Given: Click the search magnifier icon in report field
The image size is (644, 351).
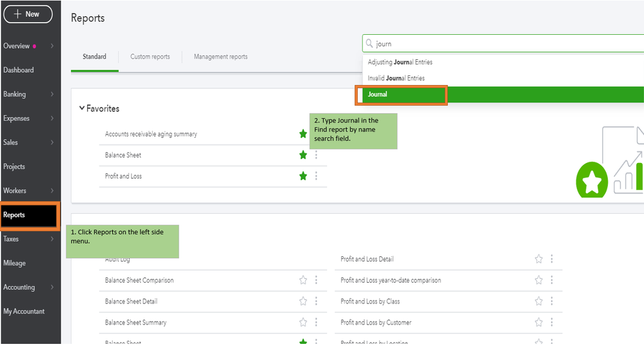Looking at the screenshot, I should 369,44.
